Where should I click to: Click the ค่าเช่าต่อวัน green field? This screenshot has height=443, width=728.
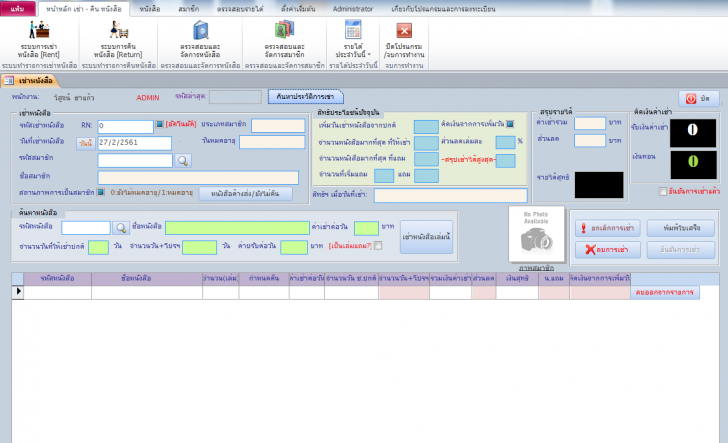(x=366, y=228)
